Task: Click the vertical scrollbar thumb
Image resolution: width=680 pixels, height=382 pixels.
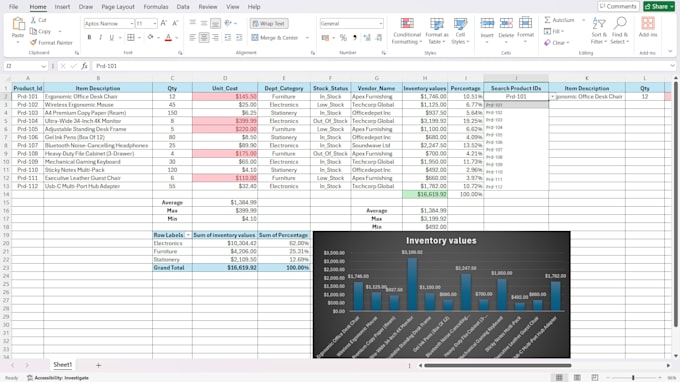Action: (675, 204)
